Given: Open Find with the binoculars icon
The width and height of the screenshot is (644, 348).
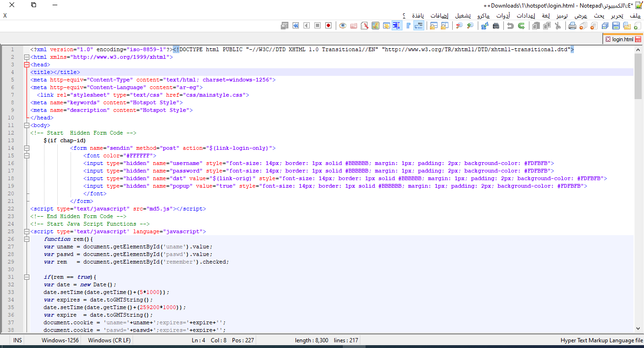Looking at the screenshot, I should pyautogui.click(x=496, y=26).
